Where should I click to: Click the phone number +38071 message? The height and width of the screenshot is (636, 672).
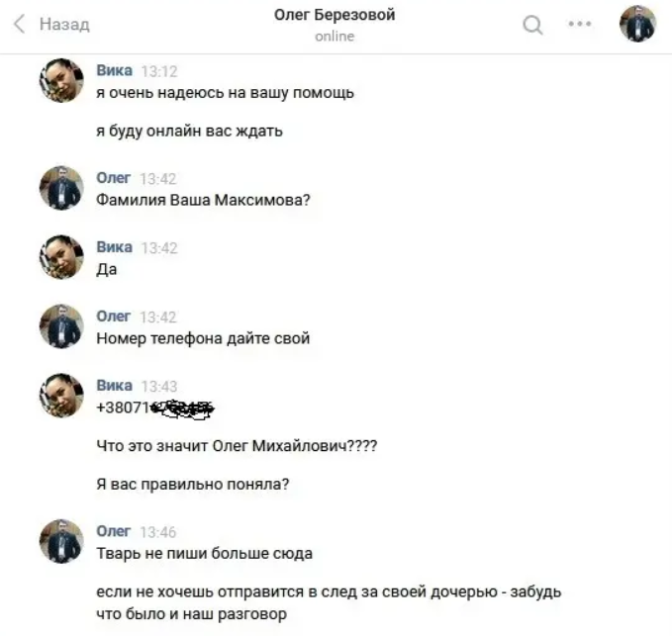click(155, 408)
